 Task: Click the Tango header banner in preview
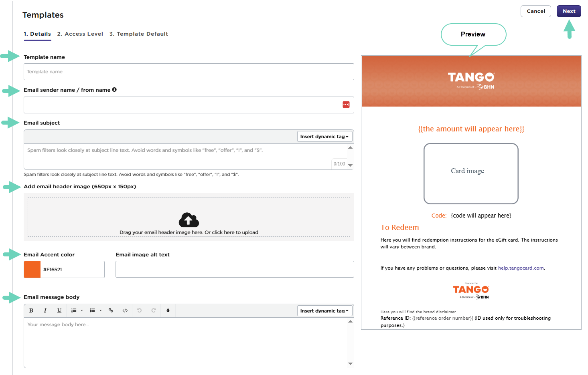(471, 81)
